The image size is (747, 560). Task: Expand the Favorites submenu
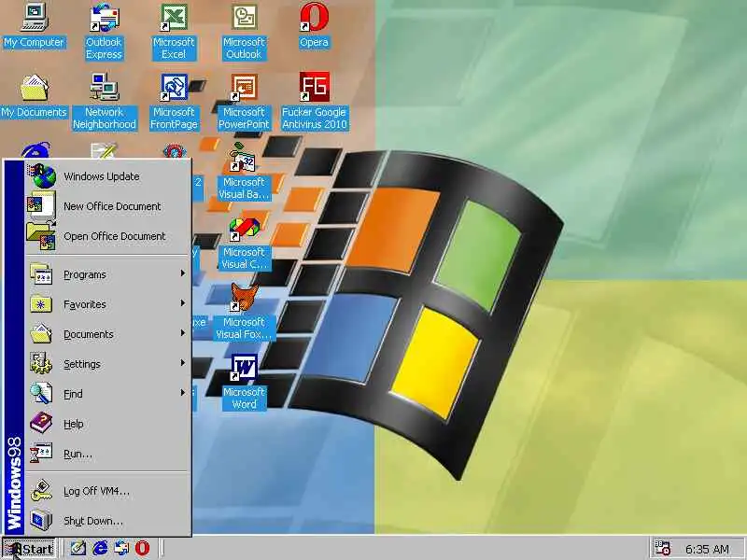click(108, 304)
